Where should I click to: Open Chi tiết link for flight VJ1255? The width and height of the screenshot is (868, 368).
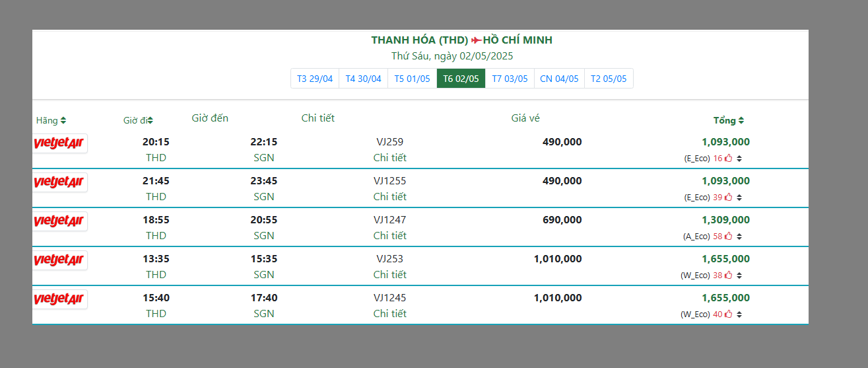389,197
